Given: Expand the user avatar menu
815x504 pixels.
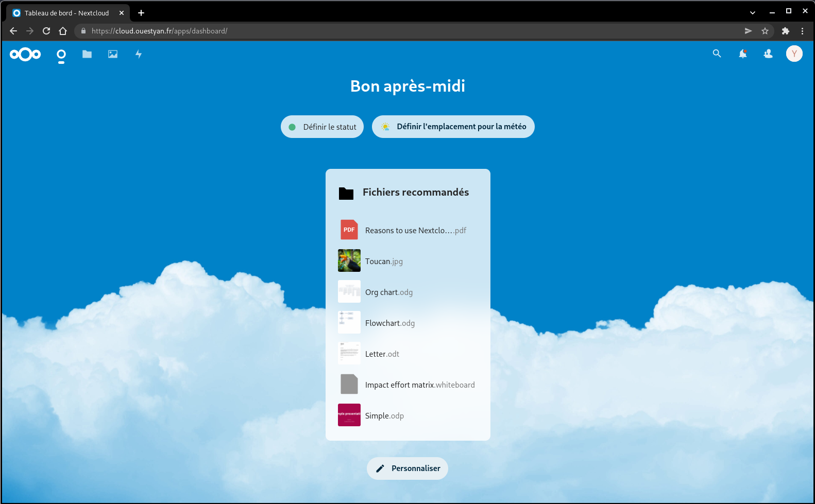Looking at the screenshot, I should pos(794,54).
